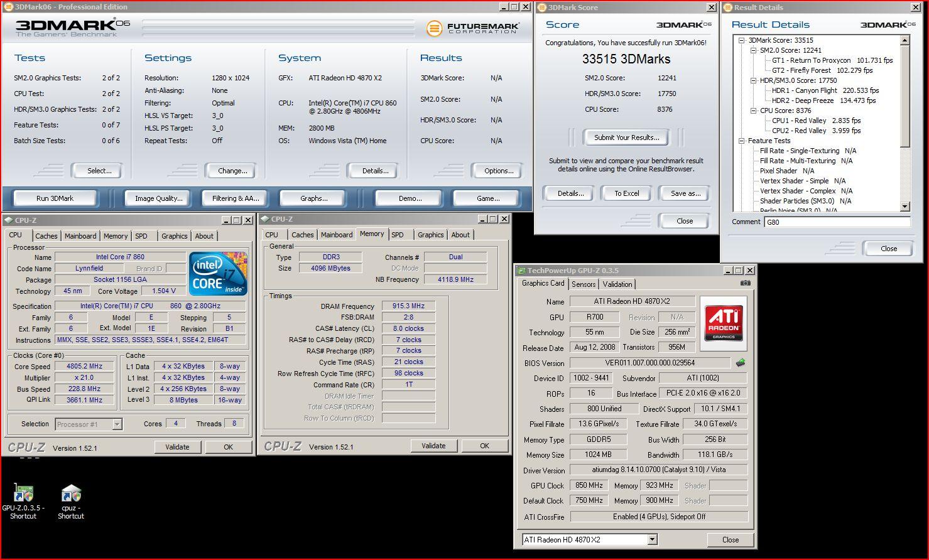Select Pixel Shader feature test row

pyautogui.click(x=786, y=171)
